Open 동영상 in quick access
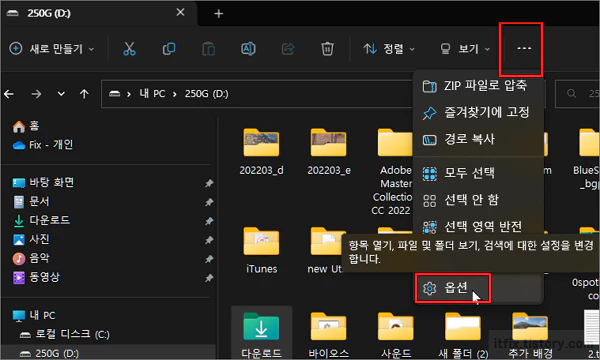The image size is (600, 360). (x=36, y=277)
